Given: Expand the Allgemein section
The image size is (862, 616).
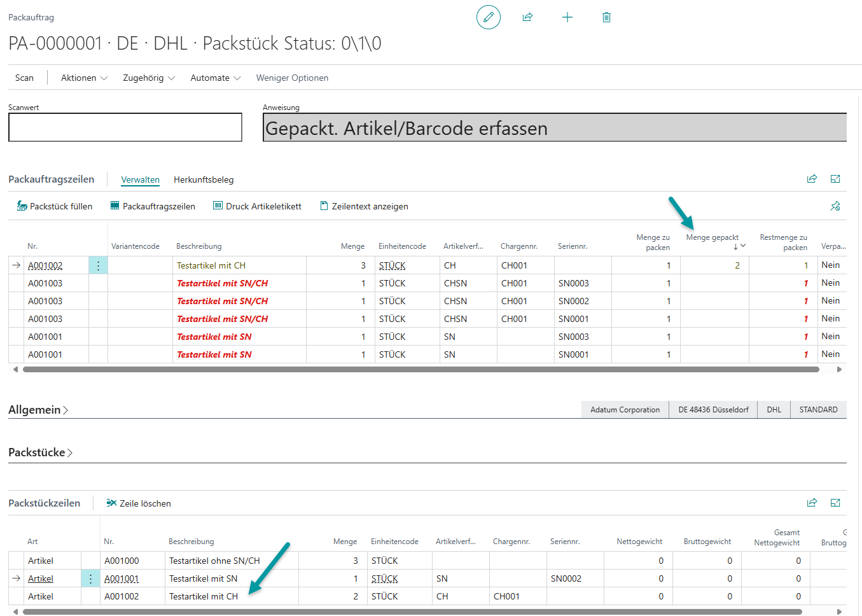Looking at the screenshot, I should click(38, 410).
